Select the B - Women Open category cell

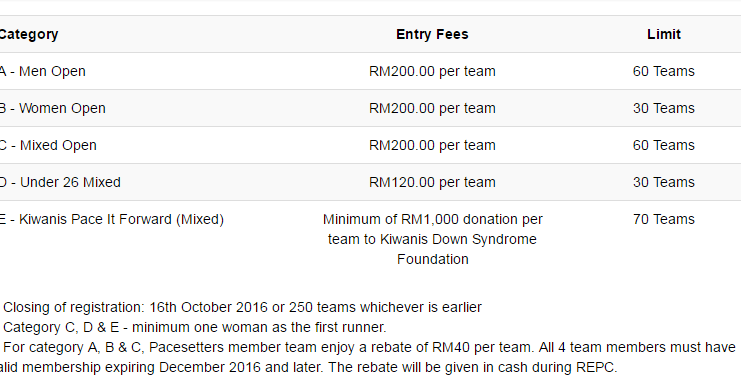pos(52,108)
